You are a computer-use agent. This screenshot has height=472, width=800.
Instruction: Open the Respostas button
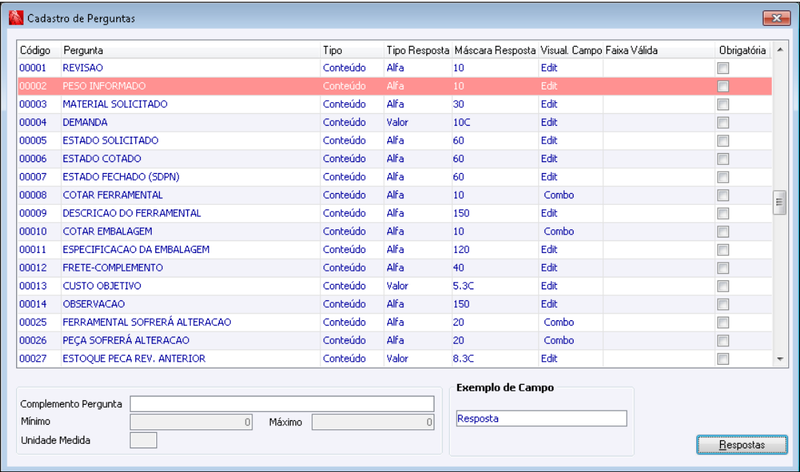pos(741,444)
